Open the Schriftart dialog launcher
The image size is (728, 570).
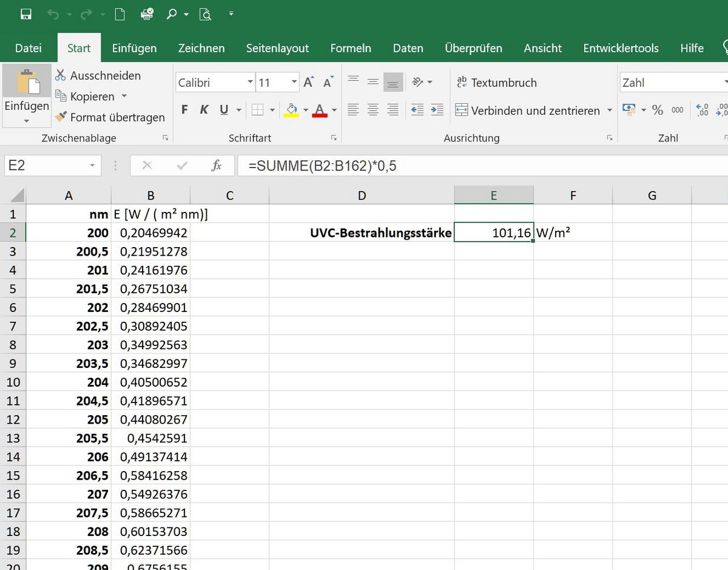coord(334,138)
